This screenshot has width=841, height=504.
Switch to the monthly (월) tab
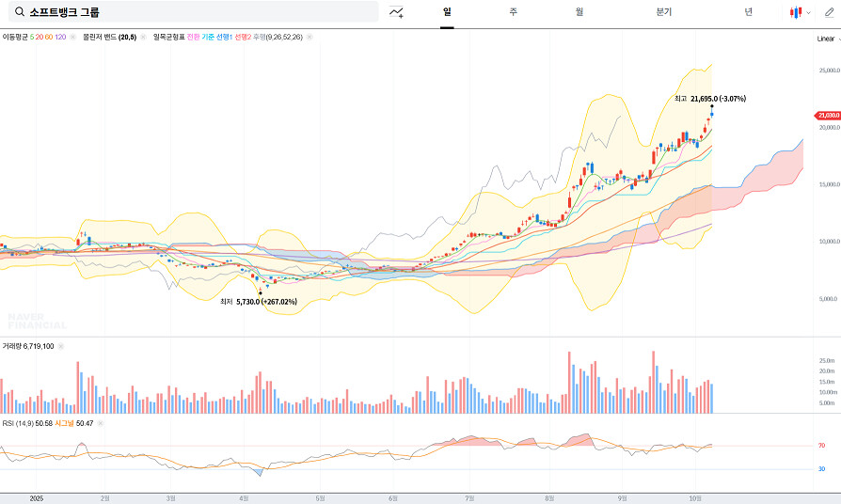579,12
